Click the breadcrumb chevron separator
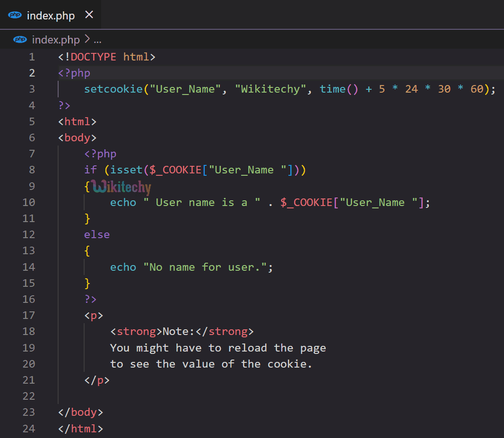 (x=87, y=39)
